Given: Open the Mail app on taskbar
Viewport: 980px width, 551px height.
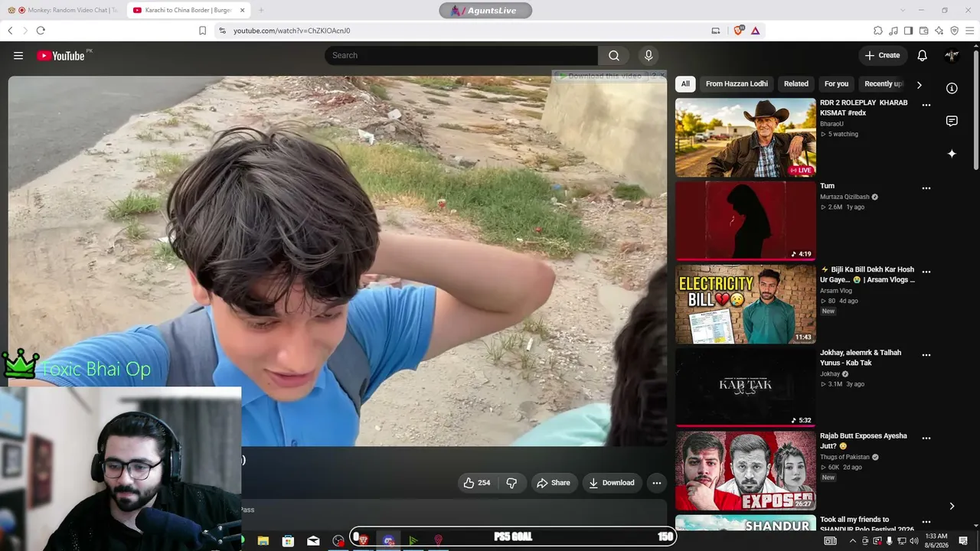Looking at the screenshot, I should click(313, 541).
